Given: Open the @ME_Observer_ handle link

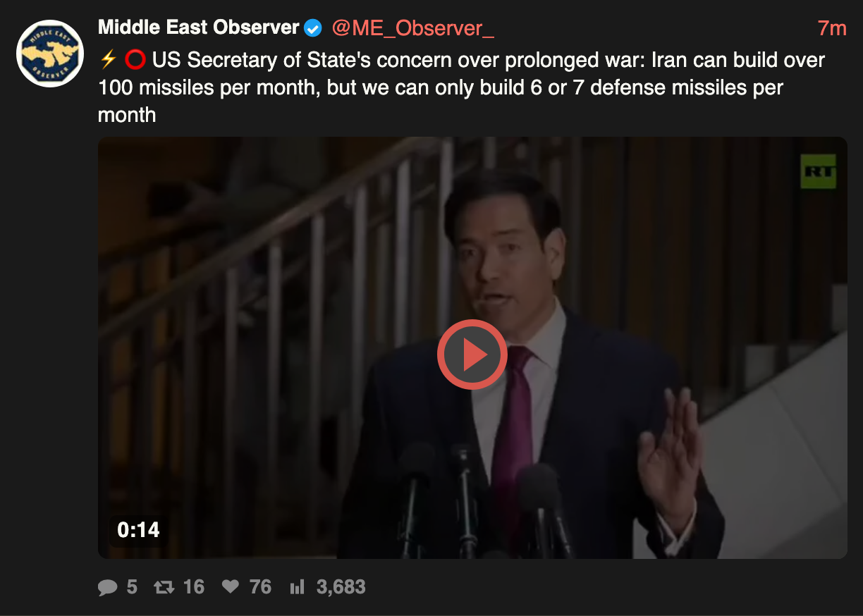Looking at the screenshot, I should click(412, 28).
